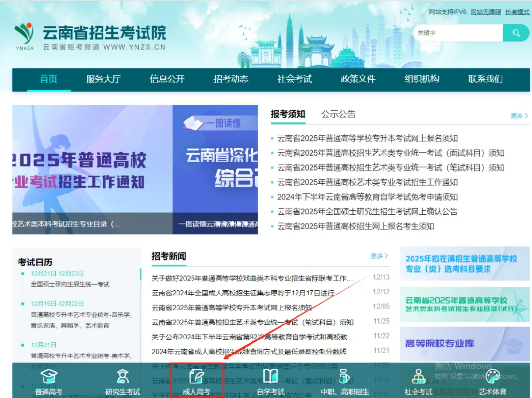Open 11/25 news 艺术类专业统一考试（笔试科目）
Viewport: 532px width, 398px height.
(x=252, y=323)
